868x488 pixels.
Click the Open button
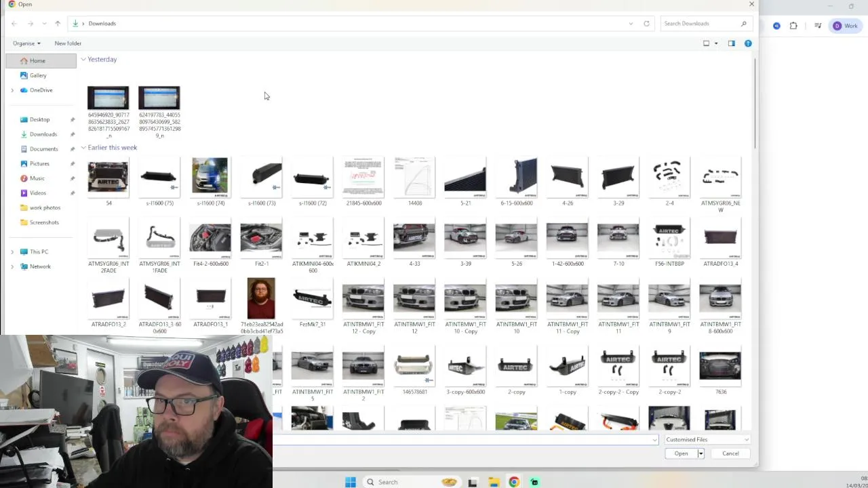[x=681, y=453]
